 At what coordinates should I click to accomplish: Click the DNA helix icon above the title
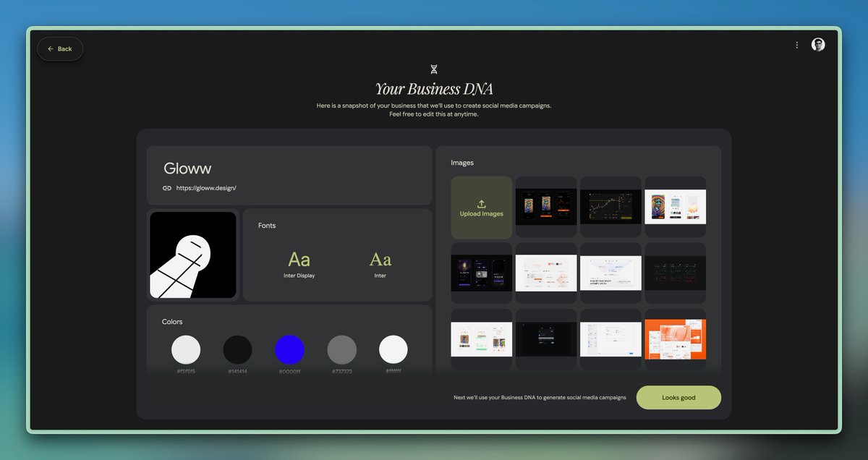pyautogui.click(x=434, y=69)
